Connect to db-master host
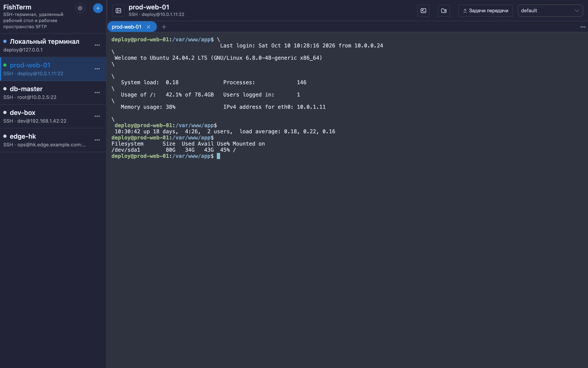588x368 pixels. point(53,92)
